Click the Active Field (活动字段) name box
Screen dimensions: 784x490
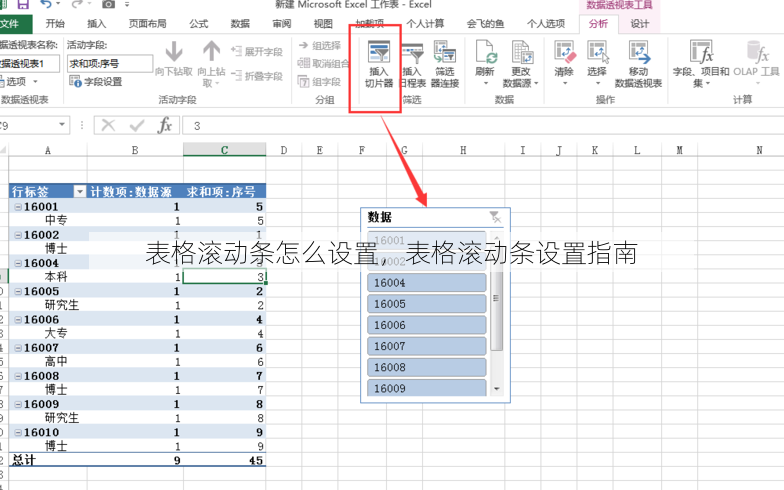110,64
